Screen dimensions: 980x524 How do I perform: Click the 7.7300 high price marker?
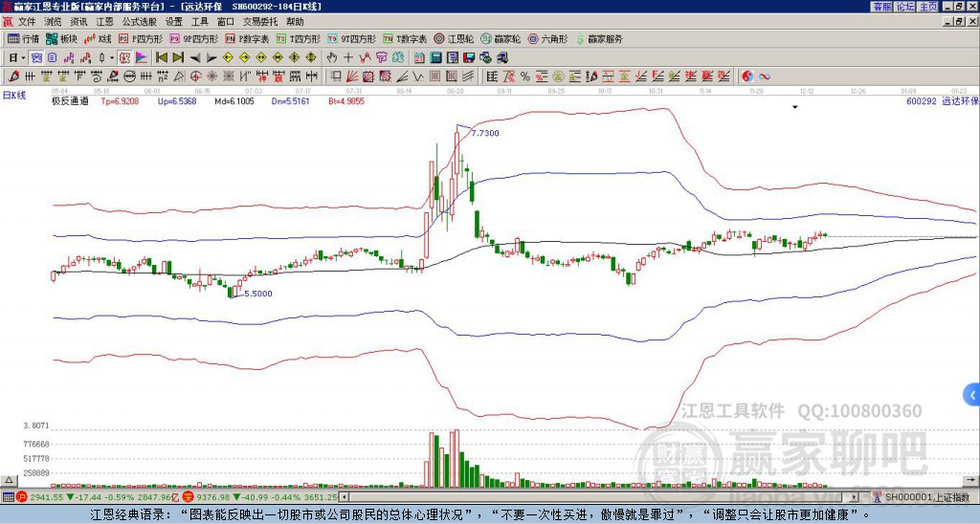[x=485, y=133]
